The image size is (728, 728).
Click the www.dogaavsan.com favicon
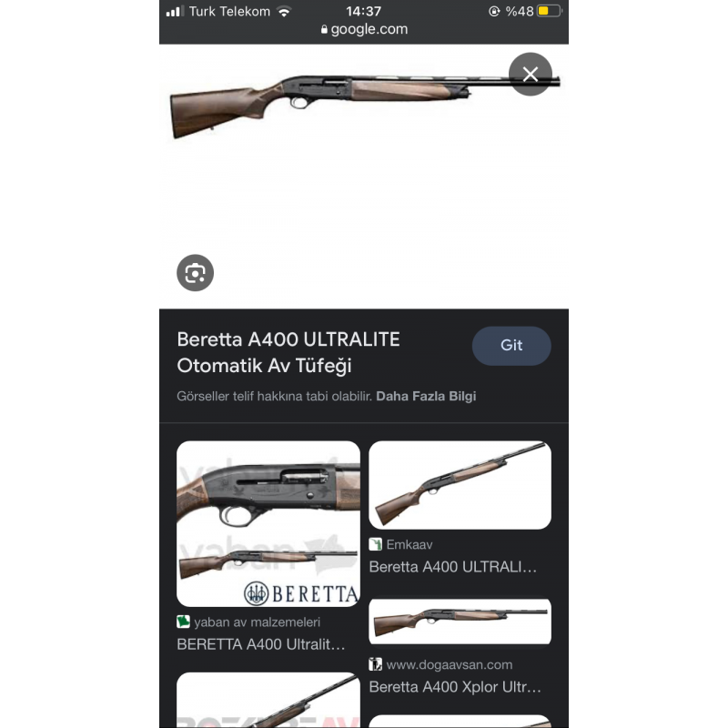point(375,664)
